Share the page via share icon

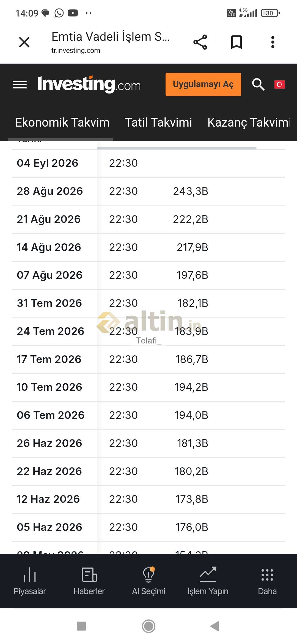click(x=200, y=42)
